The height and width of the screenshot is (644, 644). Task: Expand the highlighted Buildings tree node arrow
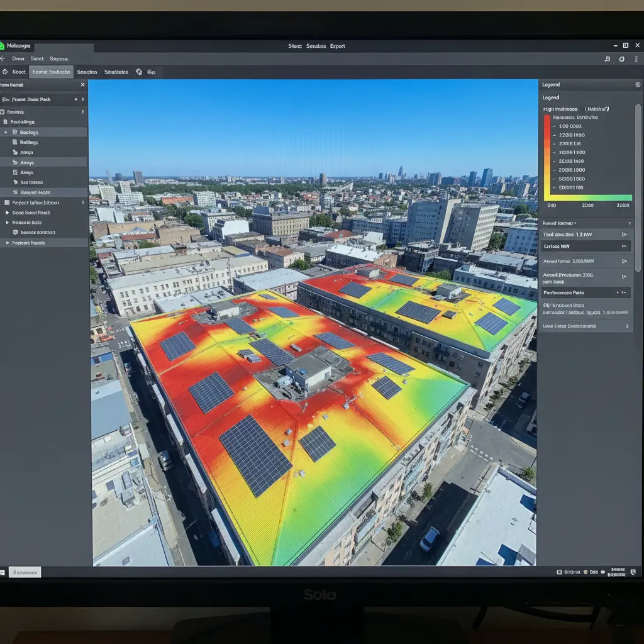[6, 133]
